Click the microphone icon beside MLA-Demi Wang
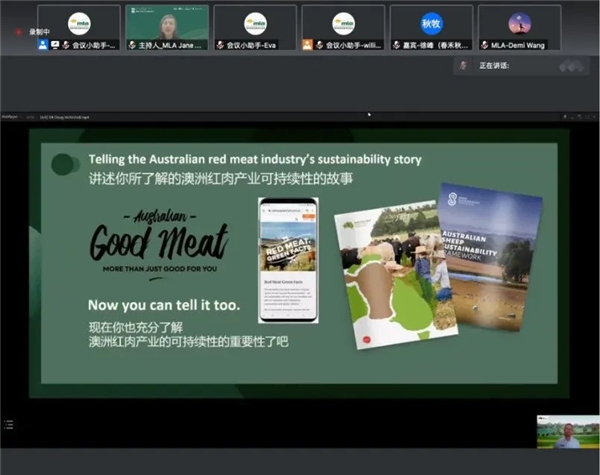The width and height of the screenshot is (600, 475). [484, 45]
